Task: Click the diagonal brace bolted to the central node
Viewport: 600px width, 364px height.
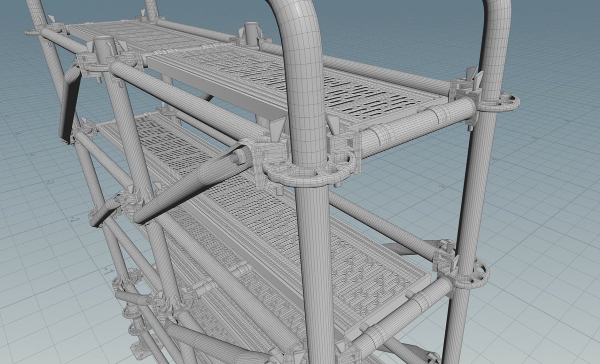Action: click(192, 185)
